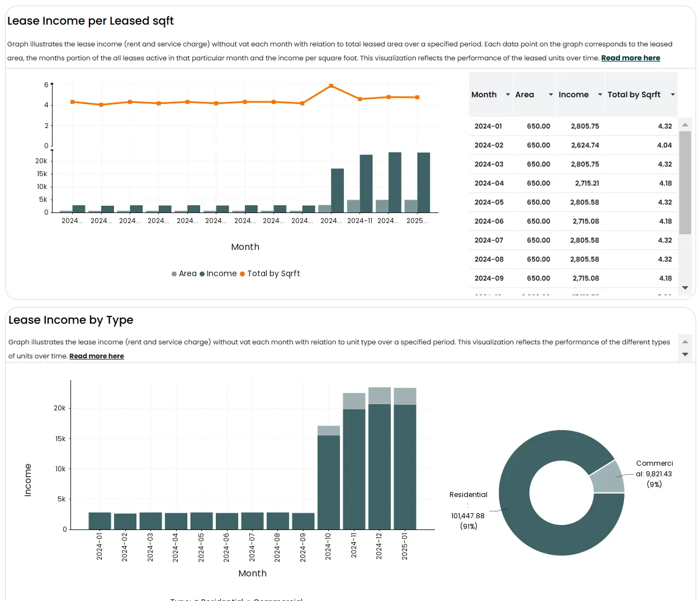Click the highest orange point on the line chart
700x601 pixels.
pyautogui.click(x=331, y=86)
